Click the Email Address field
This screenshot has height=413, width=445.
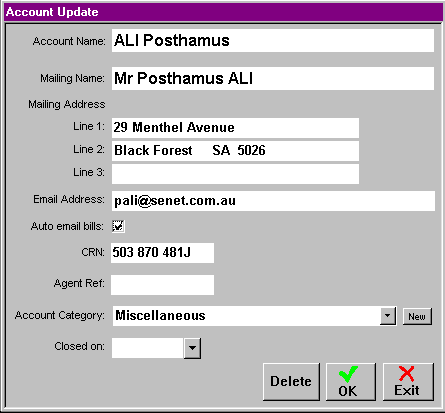pos(273,201)
